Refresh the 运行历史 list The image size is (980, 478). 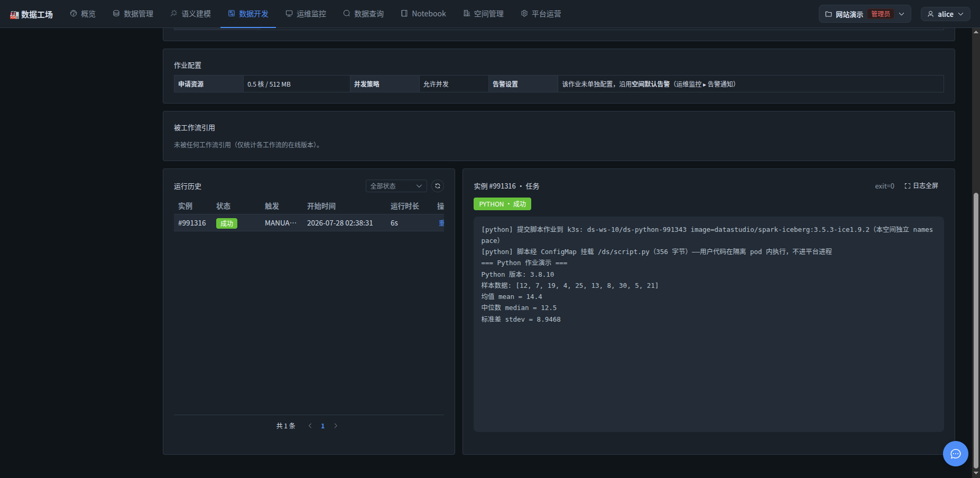pyautogui.click(x=438, y=186)
